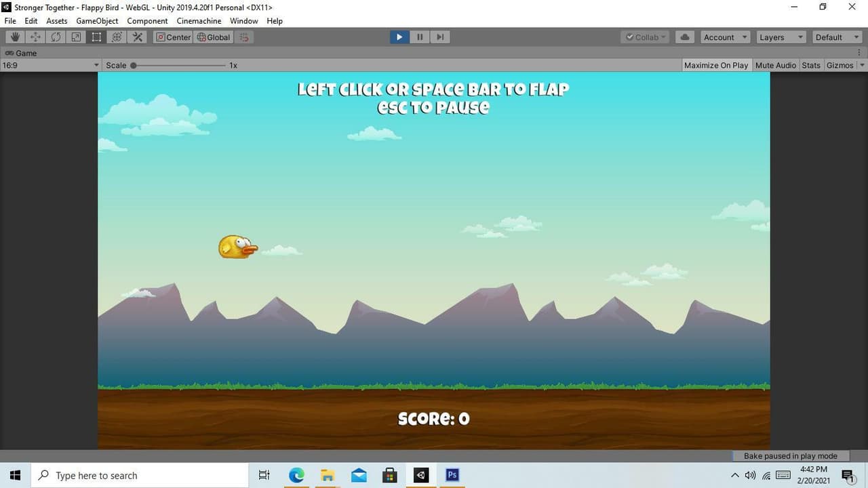Show hidden system tray icons
868x488 pixels.
coord(735,475)
